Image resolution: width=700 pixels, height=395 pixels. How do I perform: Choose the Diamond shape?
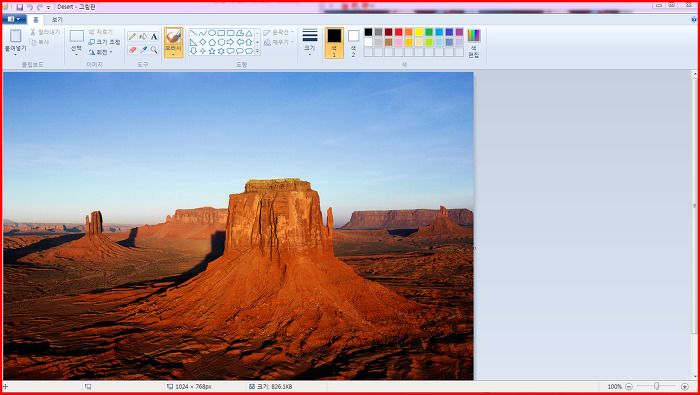(x=203, y=42)
